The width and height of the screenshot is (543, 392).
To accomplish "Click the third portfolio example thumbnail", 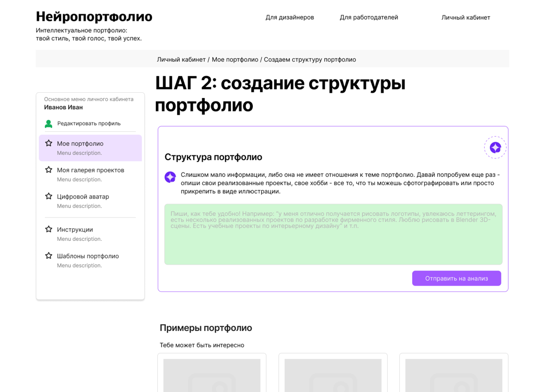I will 454,375.
